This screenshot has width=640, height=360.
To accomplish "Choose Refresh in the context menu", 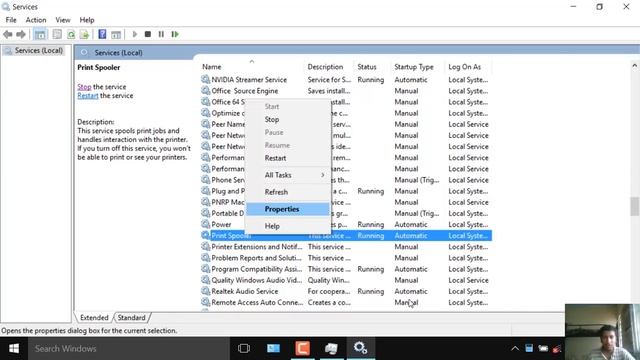I will tap(288, 192).
